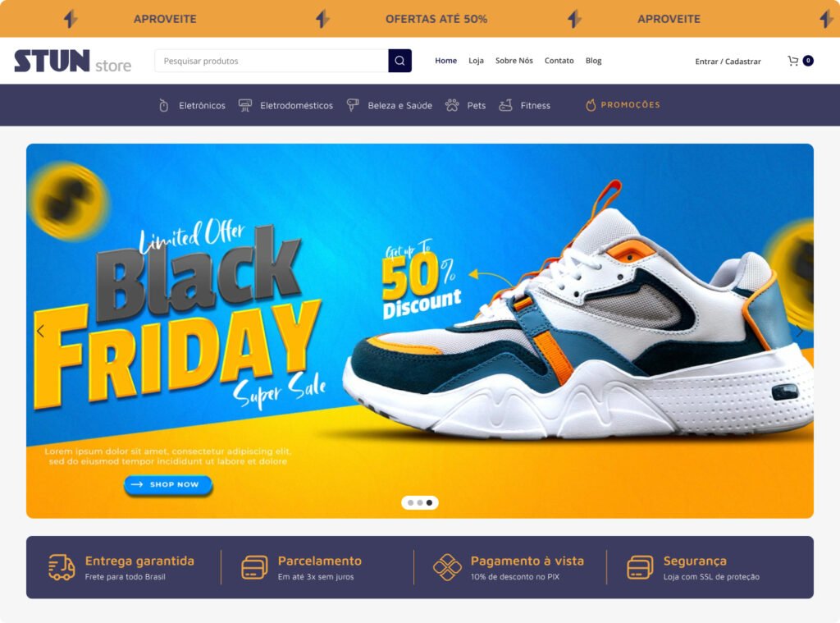Open the shopping cart icon
Viewport: 840px width, 623px height.
click(x=793, y=61)
